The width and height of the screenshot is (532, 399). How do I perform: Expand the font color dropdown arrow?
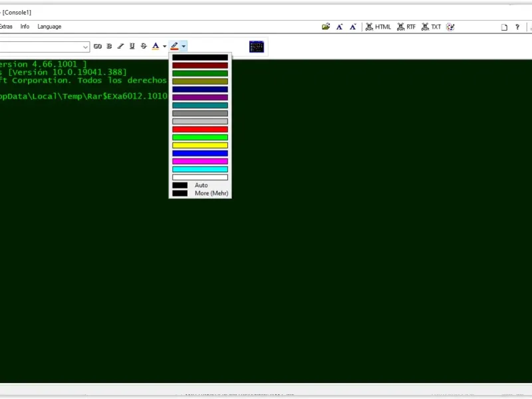[164, 47]
